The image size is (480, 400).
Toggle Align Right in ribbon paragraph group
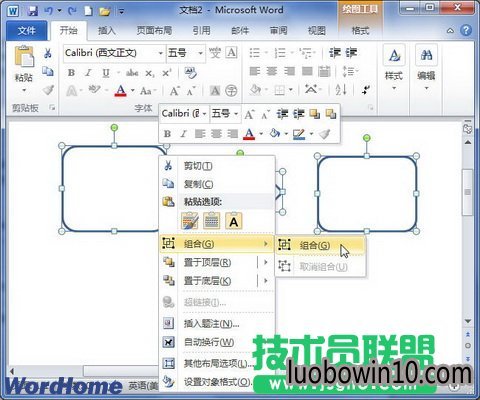point(289,71)
